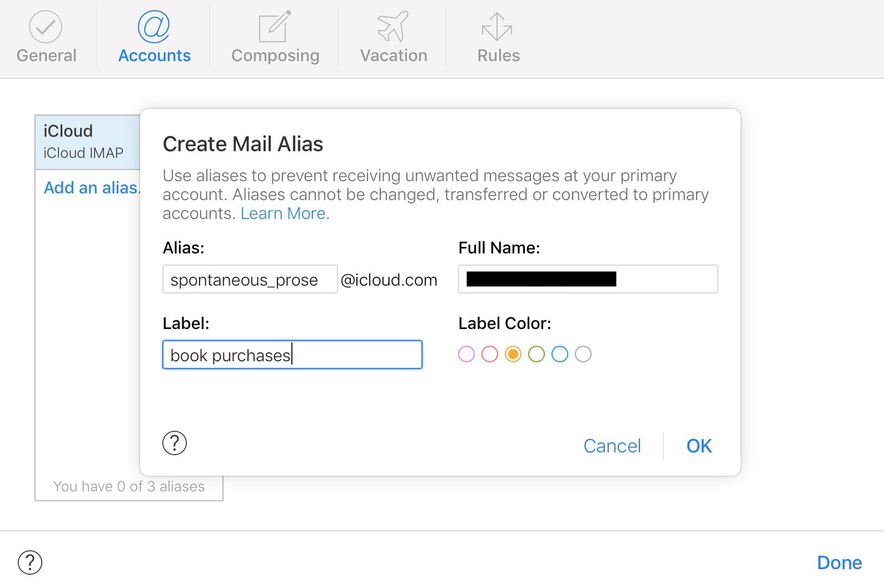Cancel the Create Mail Alias dialog
This screenshot has height=588, width=884.
click(x=612, y=446)
